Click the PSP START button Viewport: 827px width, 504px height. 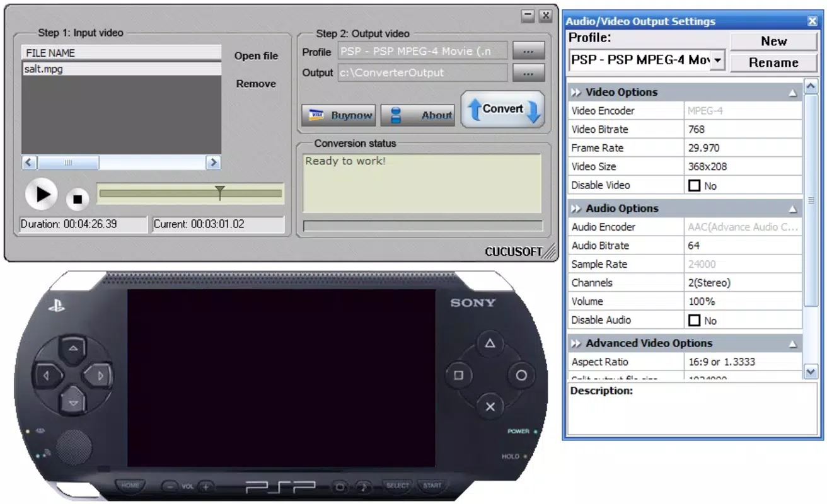432,486
